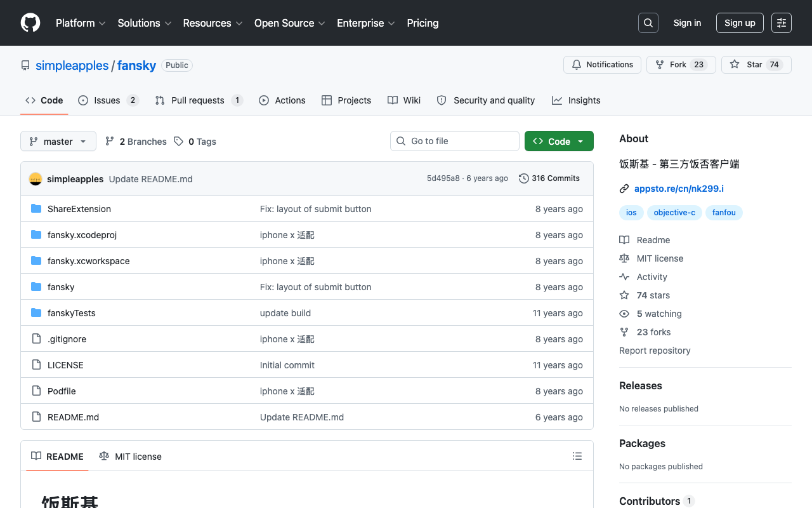Click the file icon beside .gitignore
Viewport: 812px width, 508px height.
pos(36,339)
